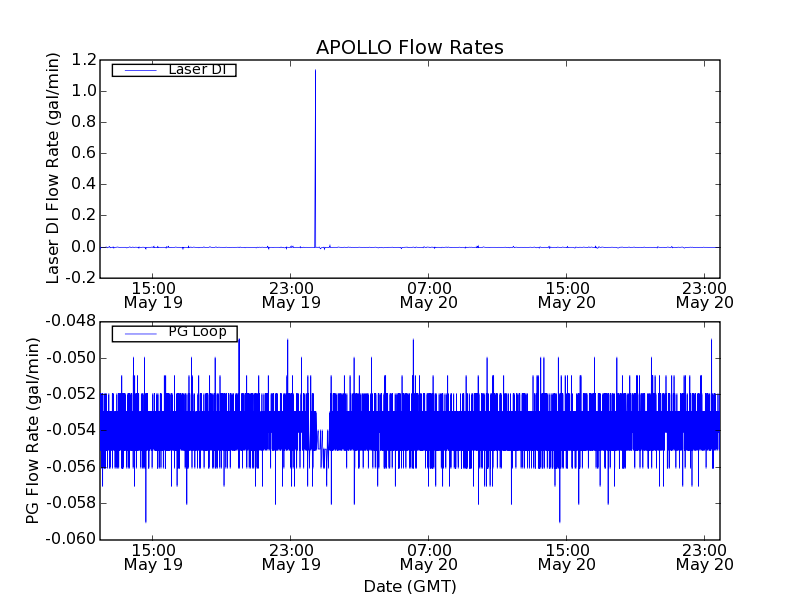Image resolution: width=800 pixels, height=600 pixels.
Task: Click the 0.6 tick label on top plot
Action: click(82, 153)
